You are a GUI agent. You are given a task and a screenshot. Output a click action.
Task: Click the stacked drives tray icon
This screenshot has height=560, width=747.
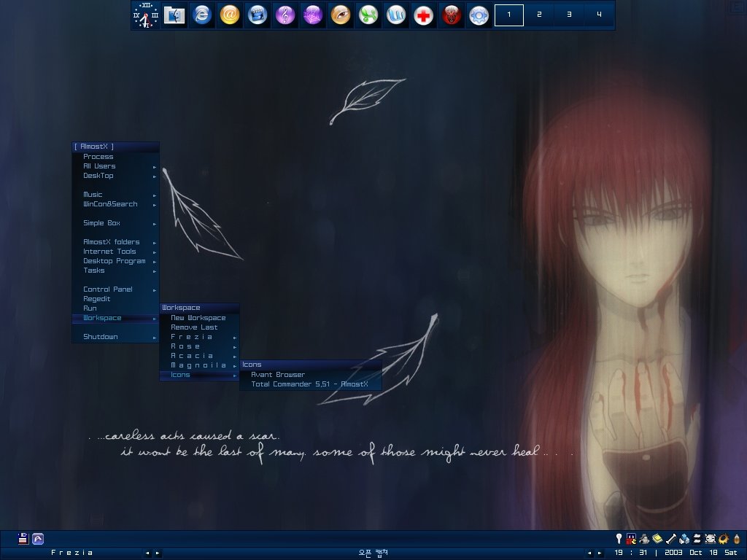[x=697, y=539]
